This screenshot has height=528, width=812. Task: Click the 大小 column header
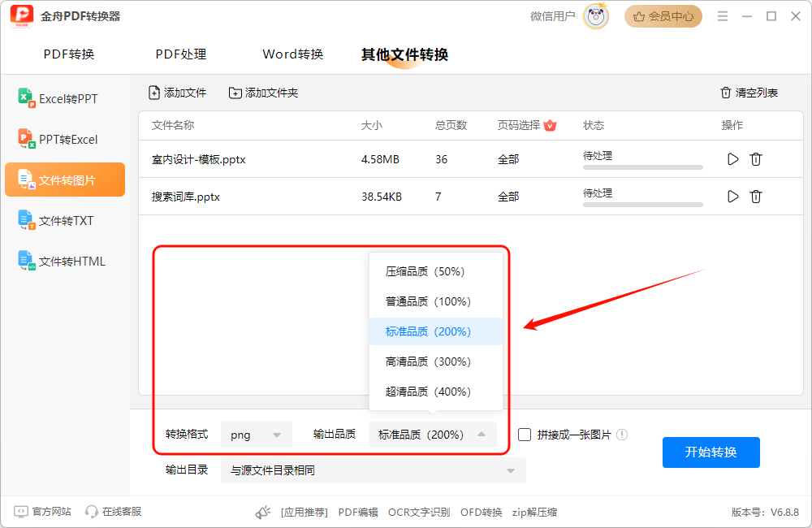372,125
